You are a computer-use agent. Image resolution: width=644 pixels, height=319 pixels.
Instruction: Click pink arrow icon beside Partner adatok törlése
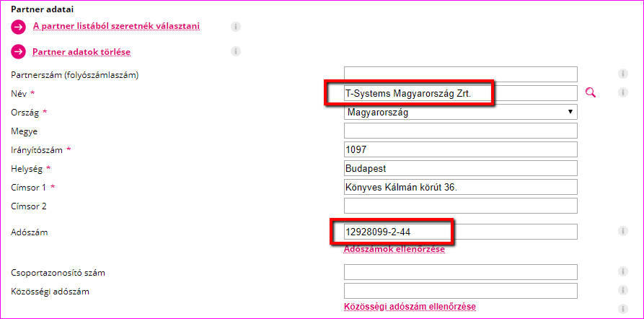(19, 52)
